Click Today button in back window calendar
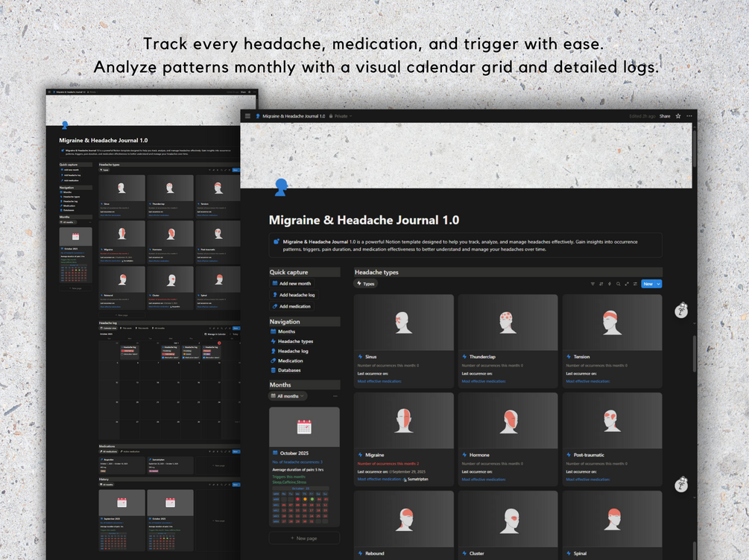The width and height of the screenshot is (749, 560). [235, 334]
